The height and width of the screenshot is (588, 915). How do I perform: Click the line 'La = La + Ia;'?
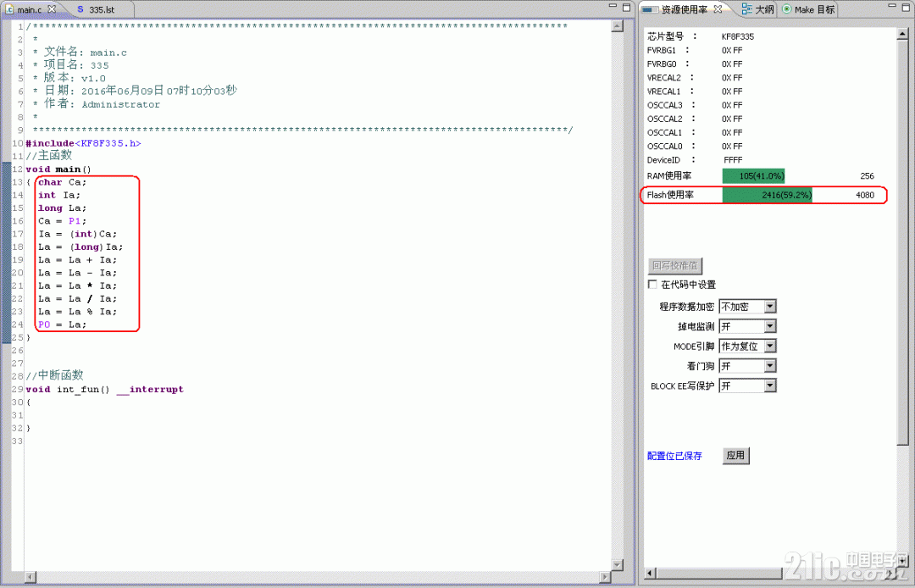tap(78, 259)
